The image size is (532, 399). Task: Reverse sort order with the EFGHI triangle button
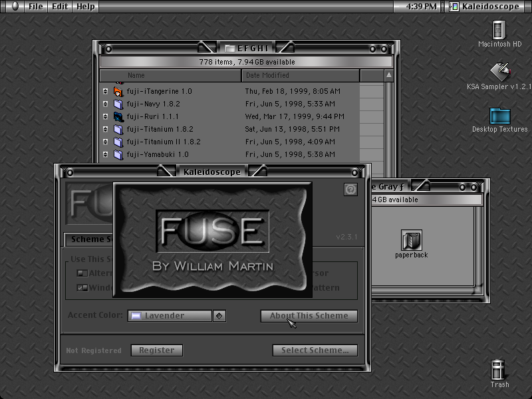[x=389, y=75]
